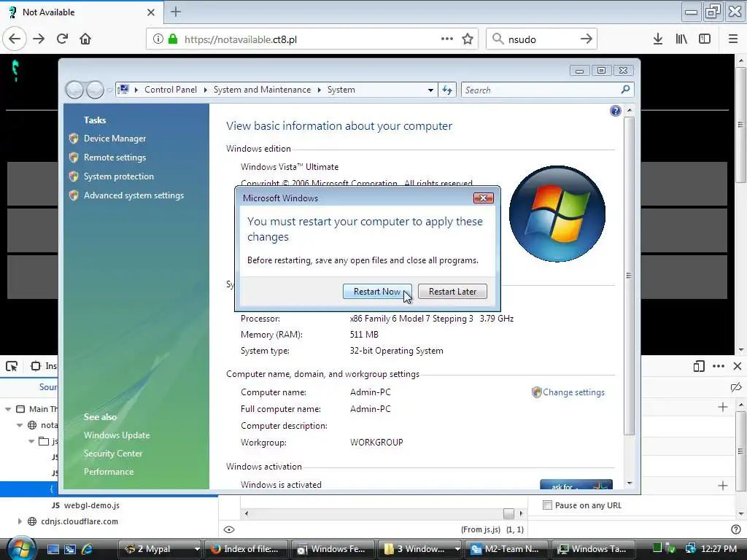747x560 pixels.
Task: Collapse the js folder tree node
Action: coord(31,441)
